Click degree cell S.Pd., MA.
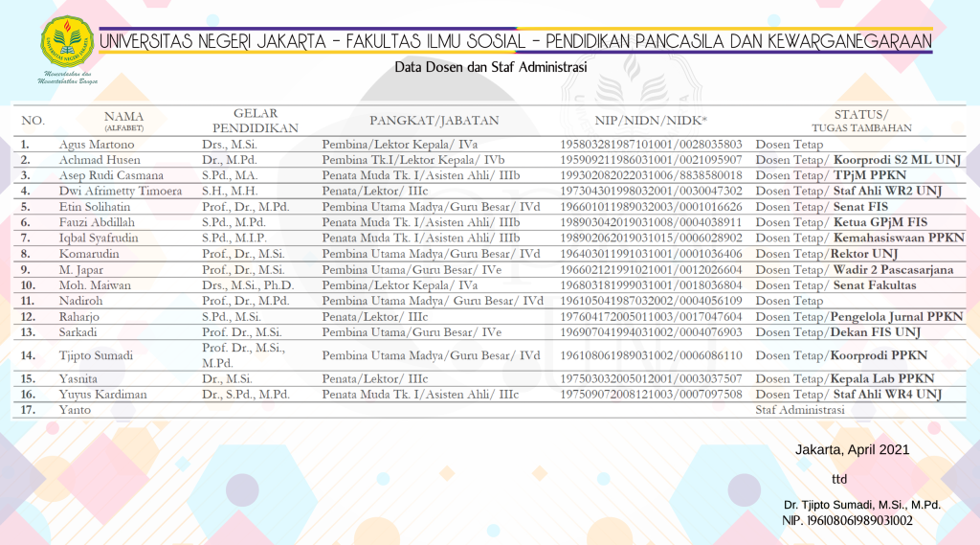The height and width of the screenshot is (545, 980). click(230, 176)
